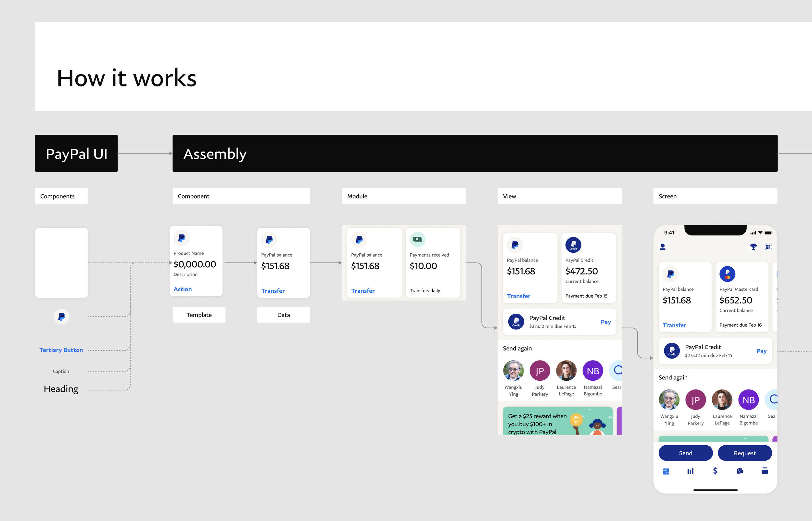Open the bar chart activity tab

tap(690, 471)
